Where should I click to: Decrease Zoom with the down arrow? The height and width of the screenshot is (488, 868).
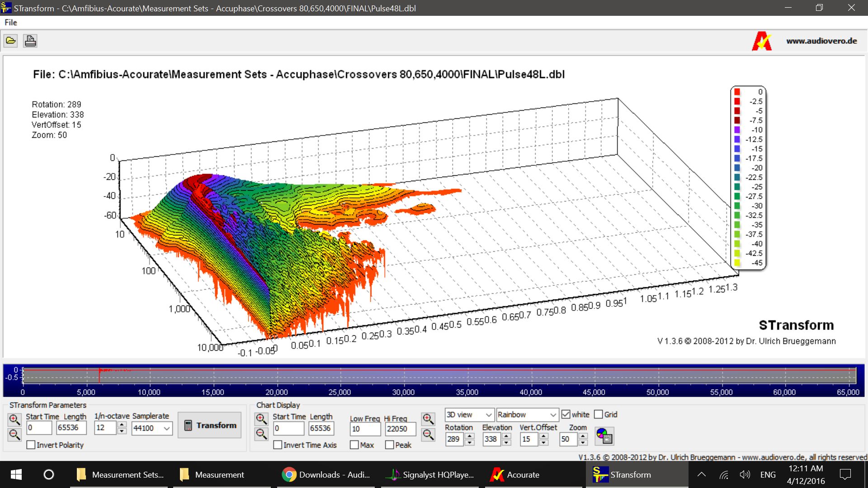pos(583,442)
